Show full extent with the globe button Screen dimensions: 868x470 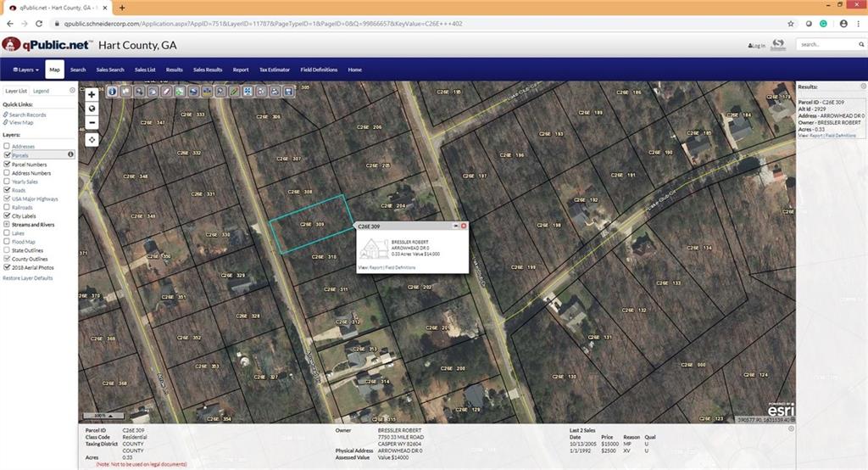point(92,109)
